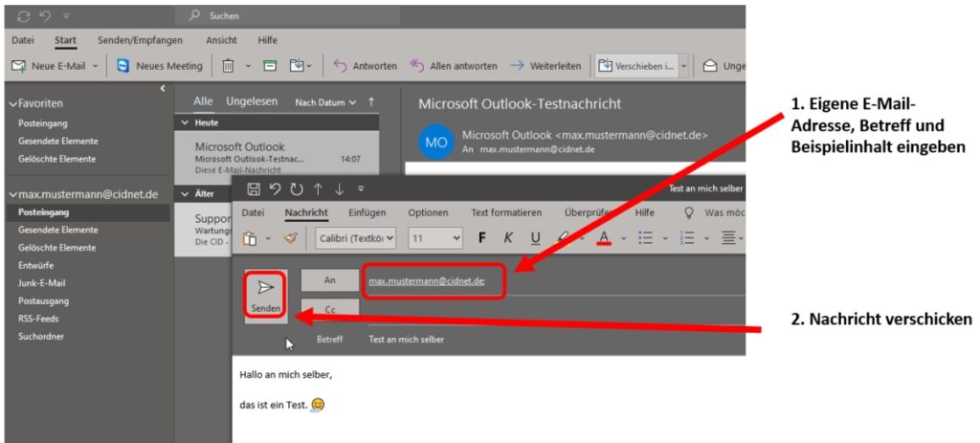Image resolution: width=980 pixels, height=443 pixels.
Task: Open the Einfügen tab in compose window
Action: 367,212
